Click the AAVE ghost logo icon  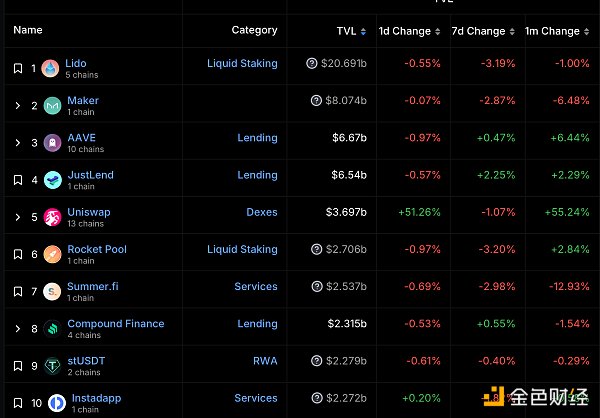tap(52, 143)
